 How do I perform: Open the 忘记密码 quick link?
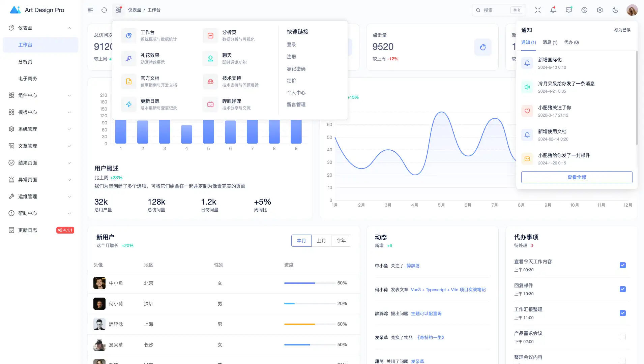296,69
